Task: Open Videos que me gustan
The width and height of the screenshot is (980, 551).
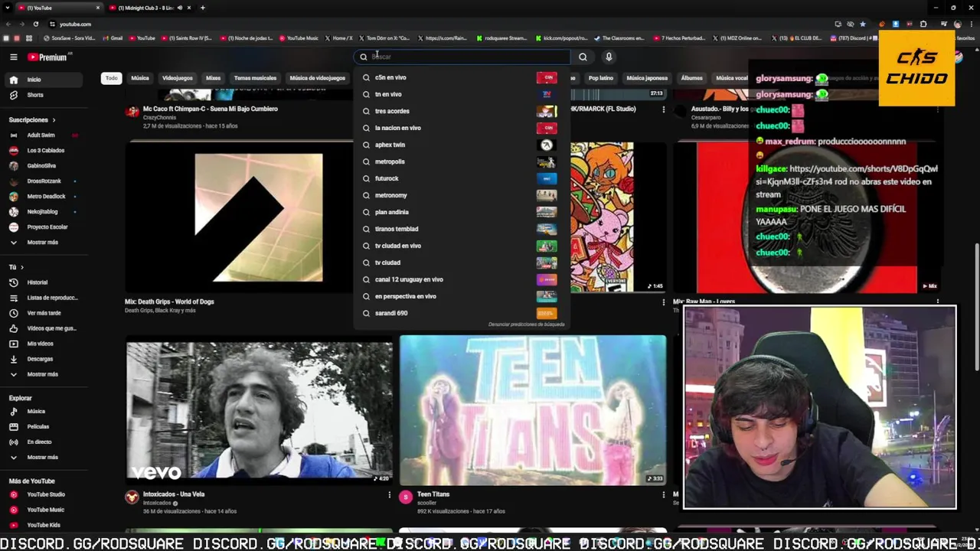Action: [x=43, y=328]
